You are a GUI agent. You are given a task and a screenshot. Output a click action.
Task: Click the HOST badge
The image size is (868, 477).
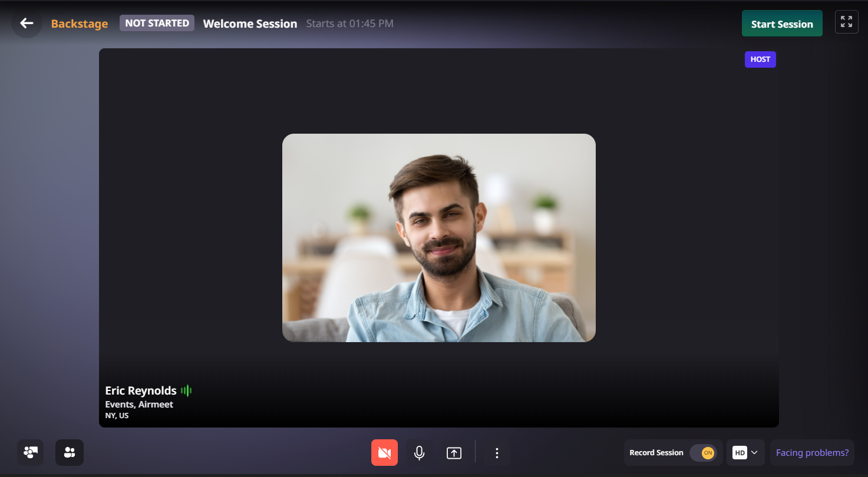tap(760, 59)
